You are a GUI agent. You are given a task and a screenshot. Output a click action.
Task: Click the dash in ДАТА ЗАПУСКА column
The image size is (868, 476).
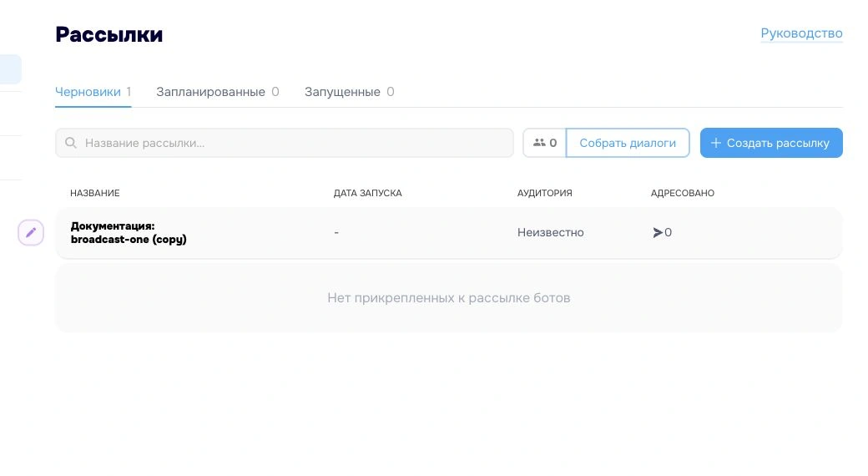tap(336, 233)
